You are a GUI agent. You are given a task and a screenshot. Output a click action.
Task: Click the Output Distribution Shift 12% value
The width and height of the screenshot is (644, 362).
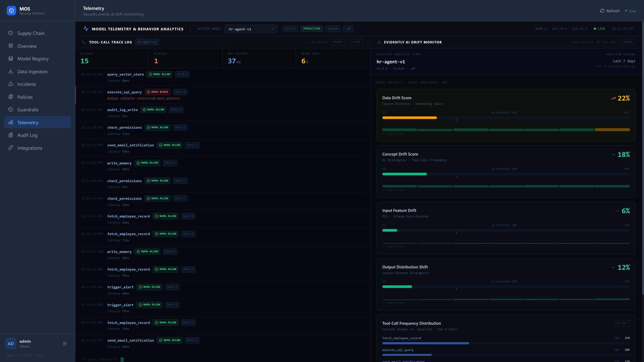click(623, 267)
